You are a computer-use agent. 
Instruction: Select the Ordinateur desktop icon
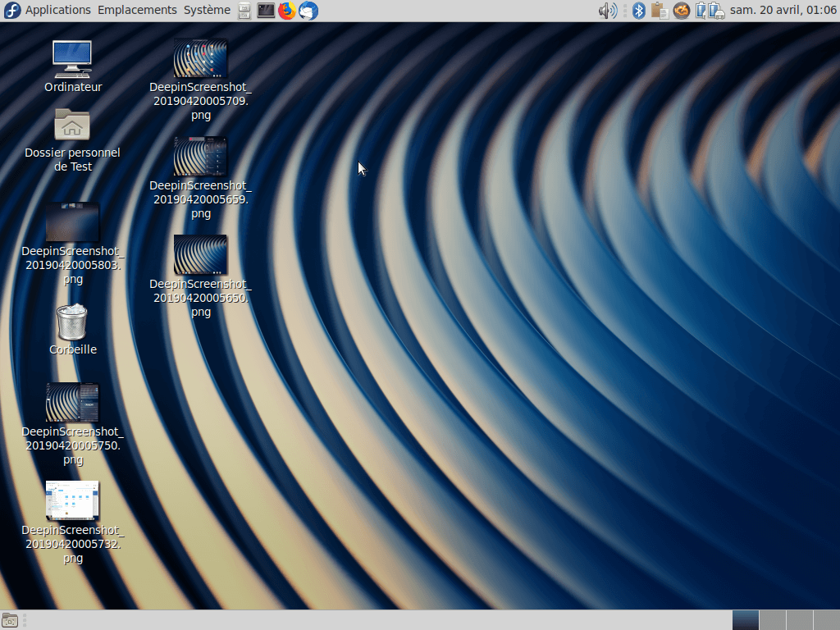click(73, 67)
